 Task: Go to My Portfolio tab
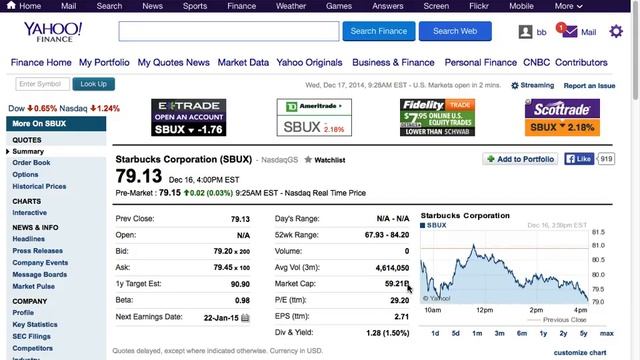point(104,62)
